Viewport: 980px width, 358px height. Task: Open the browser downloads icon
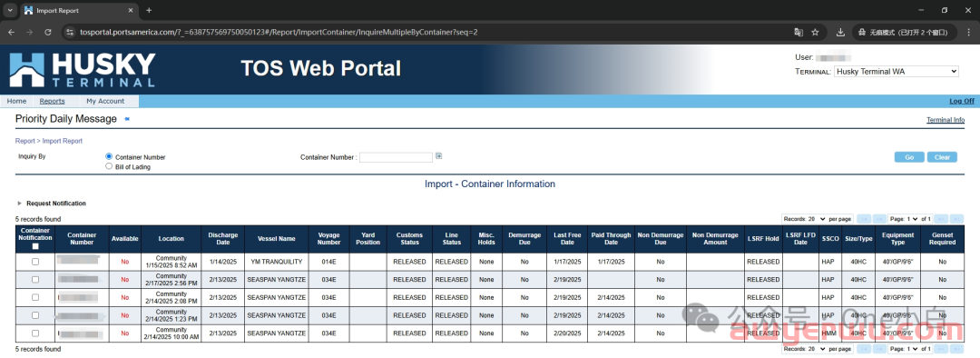(x=840, y=32)
